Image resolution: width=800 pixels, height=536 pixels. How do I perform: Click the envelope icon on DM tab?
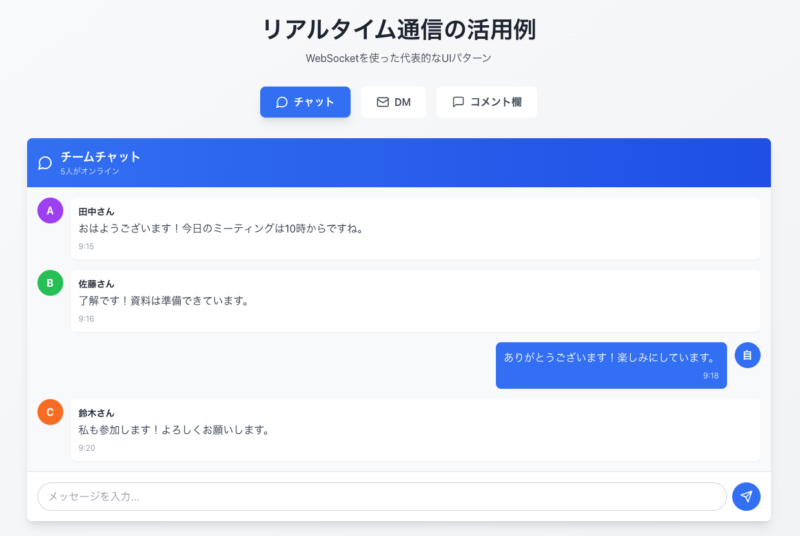(x=382, y=102)
